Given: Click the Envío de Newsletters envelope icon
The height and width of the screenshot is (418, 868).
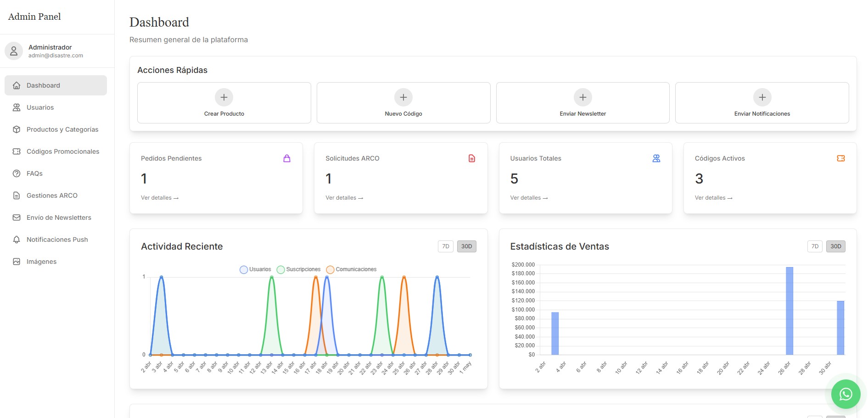Looking at the screenshot, I should [x=17, y=217].
